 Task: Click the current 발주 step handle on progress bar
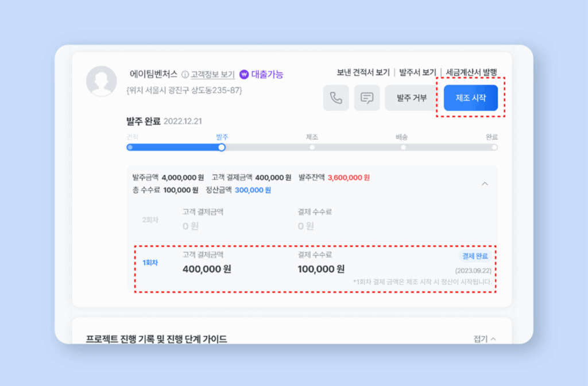tap(222, 147)
